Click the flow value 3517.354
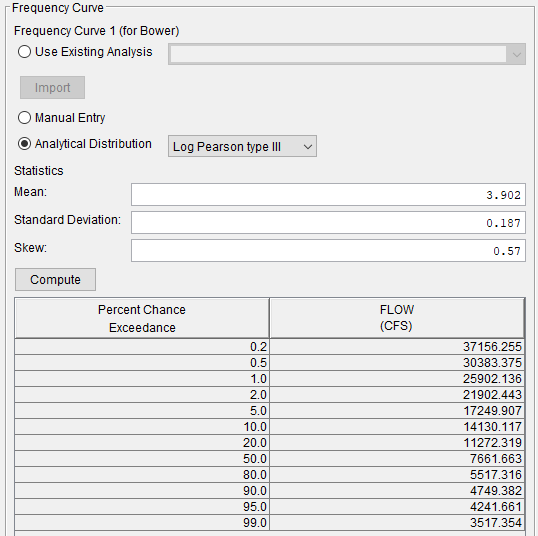The image size is (538, 536). [x=397, y=523]
